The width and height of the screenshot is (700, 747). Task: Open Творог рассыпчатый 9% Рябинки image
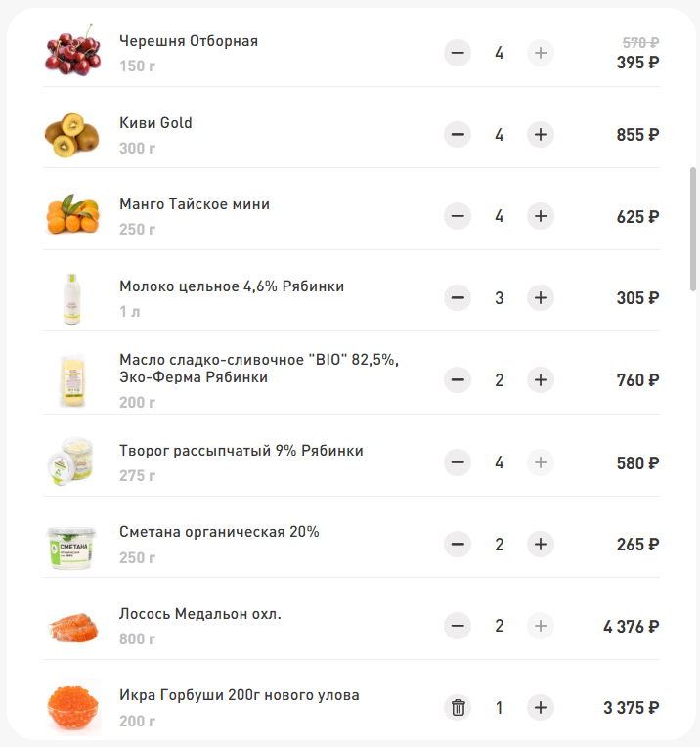(72, 461)
